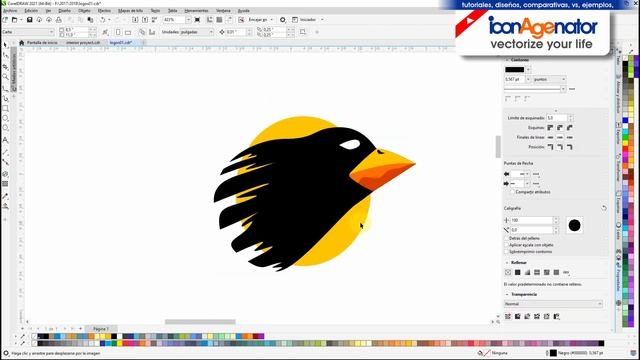Collapse the Contorno section
The height and width of the screenshot is (360, 640).
click(x=507, y=60)
